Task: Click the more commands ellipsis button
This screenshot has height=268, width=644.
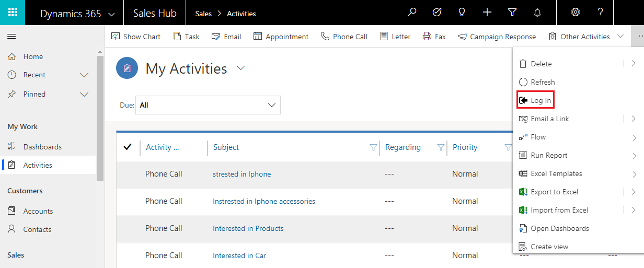Action: pos(637,36)
